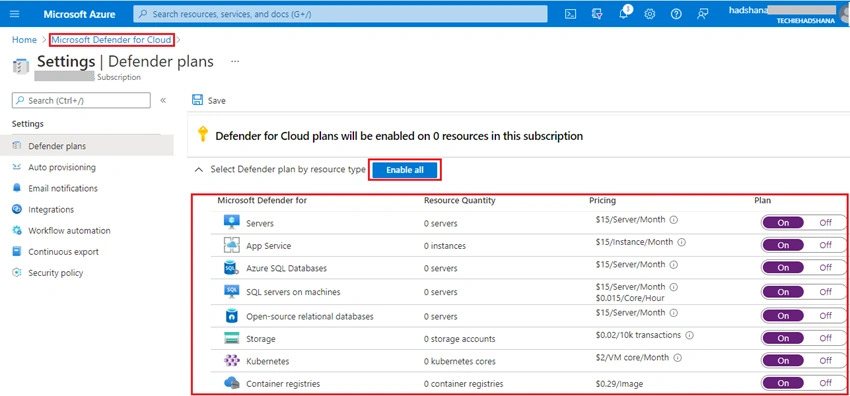Viewport: 850px width, 396px height.
Task: Click the Kubernetes row label
Action: coord(268,361)
